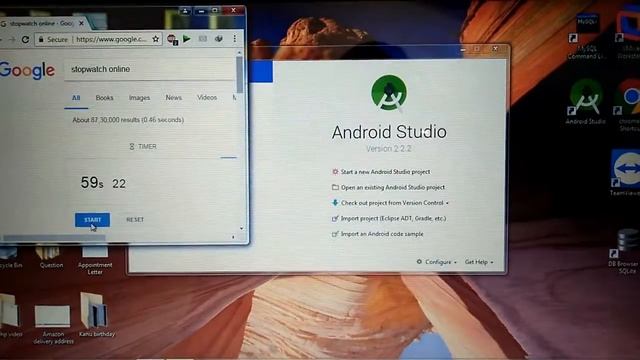This screenshot has height=360, width=640.
Task: Click the Chrome address bar URL
Action: point(111,39)
